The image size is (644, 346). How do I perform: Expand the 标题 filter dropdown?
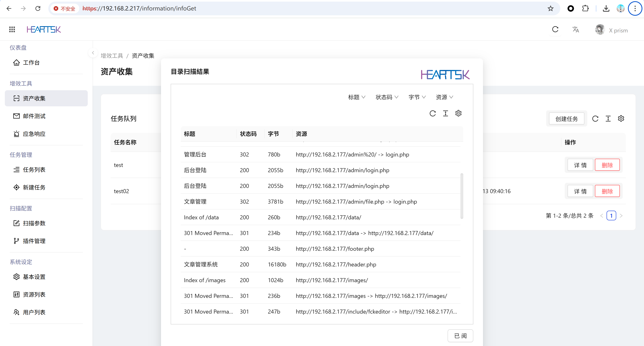356,97
